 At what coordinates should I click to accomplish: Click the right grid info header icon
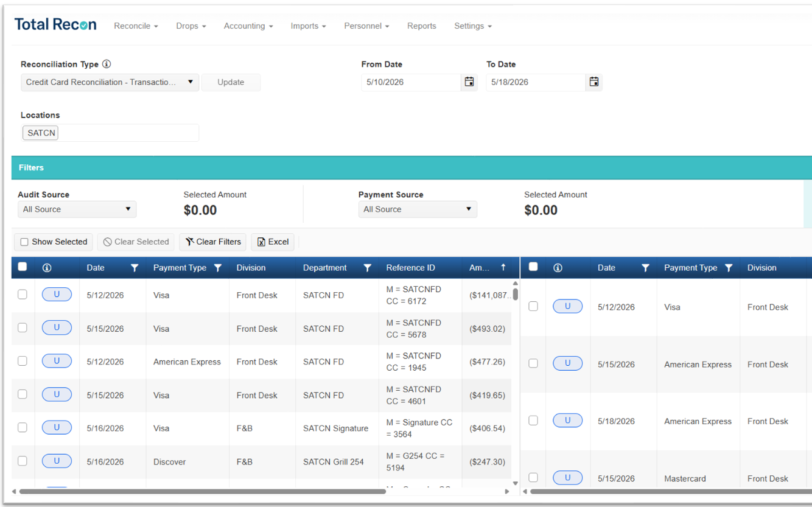pos(558,268)
